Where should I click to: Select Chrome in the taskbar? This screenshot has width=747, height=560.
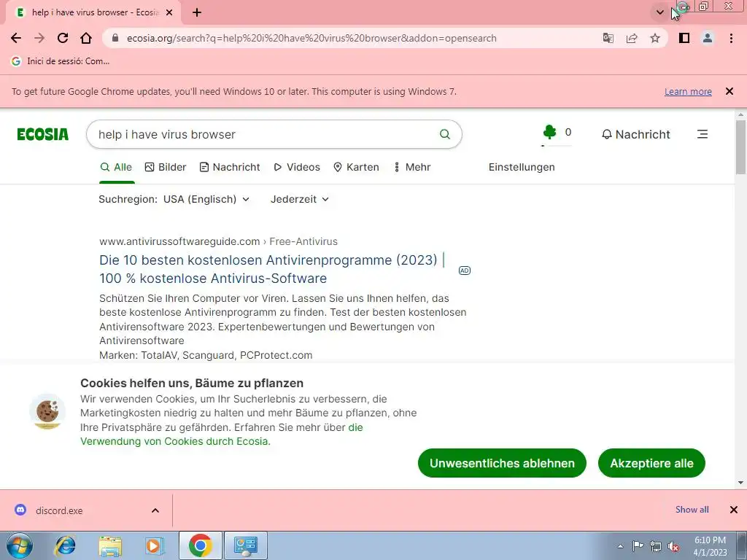(200, 545)
